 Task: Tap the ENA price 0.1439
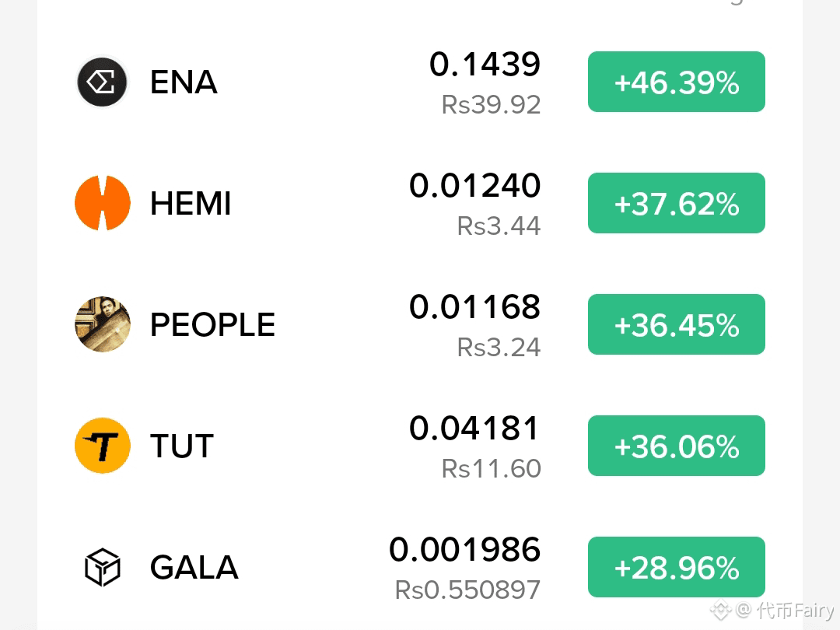tap(485, 65)
